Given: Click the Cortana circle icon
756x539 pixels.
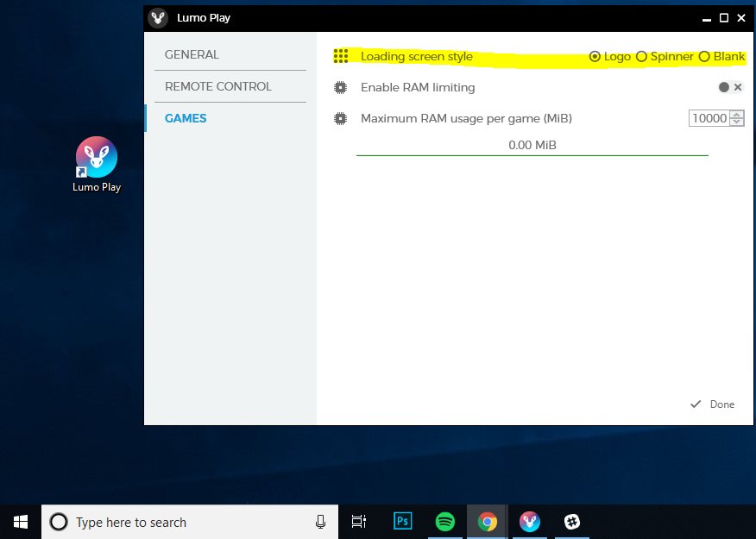Looking at the screenshot, I should tap(59, 522).
